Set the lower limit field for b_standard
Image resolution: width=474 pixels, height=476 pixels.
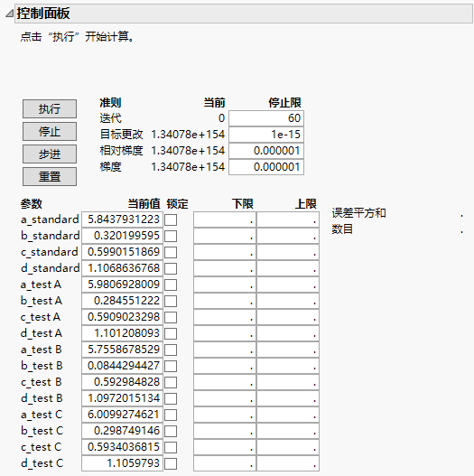click(225, 236)
